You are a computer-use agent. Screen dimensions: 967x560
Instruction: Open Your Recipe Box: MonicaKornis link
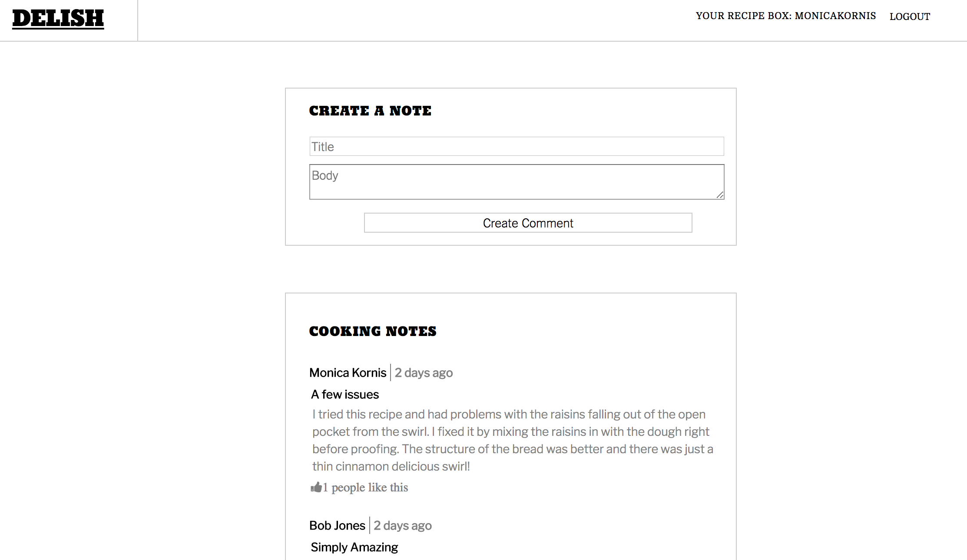(x=786, y=16)
